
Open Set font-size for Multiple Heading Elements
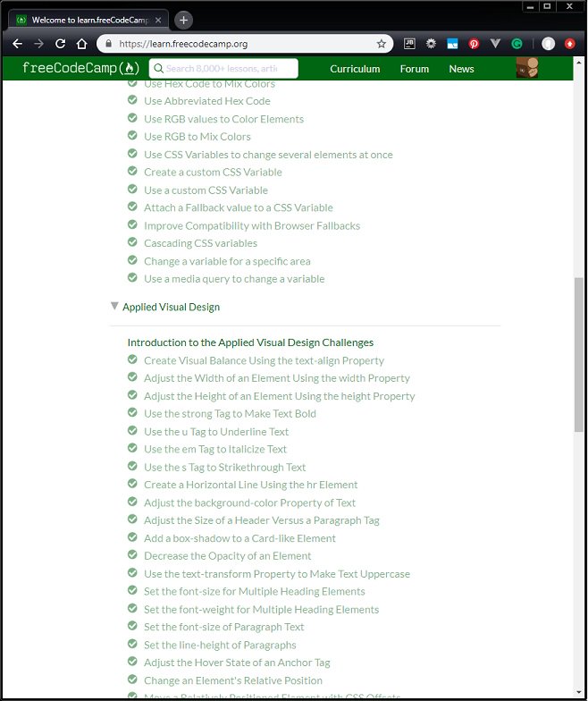point(254,592)
